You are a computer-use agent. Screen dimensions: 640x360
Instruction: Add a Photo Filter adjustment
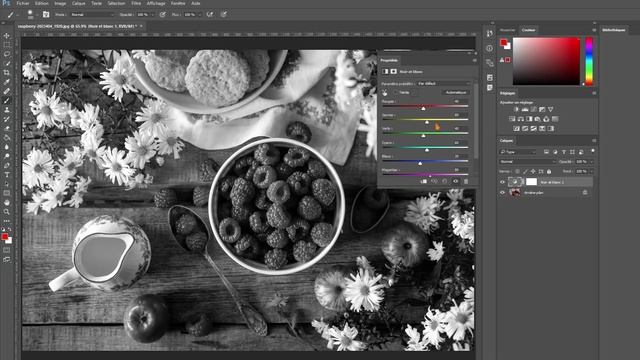point(538,119)
